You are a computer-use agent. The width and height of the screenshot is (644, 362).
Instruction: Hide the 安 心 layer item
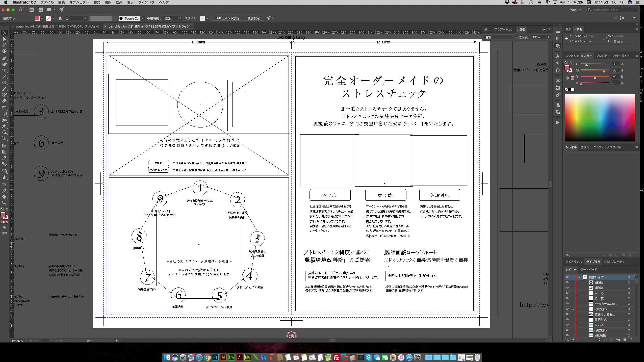pos(567,293)
